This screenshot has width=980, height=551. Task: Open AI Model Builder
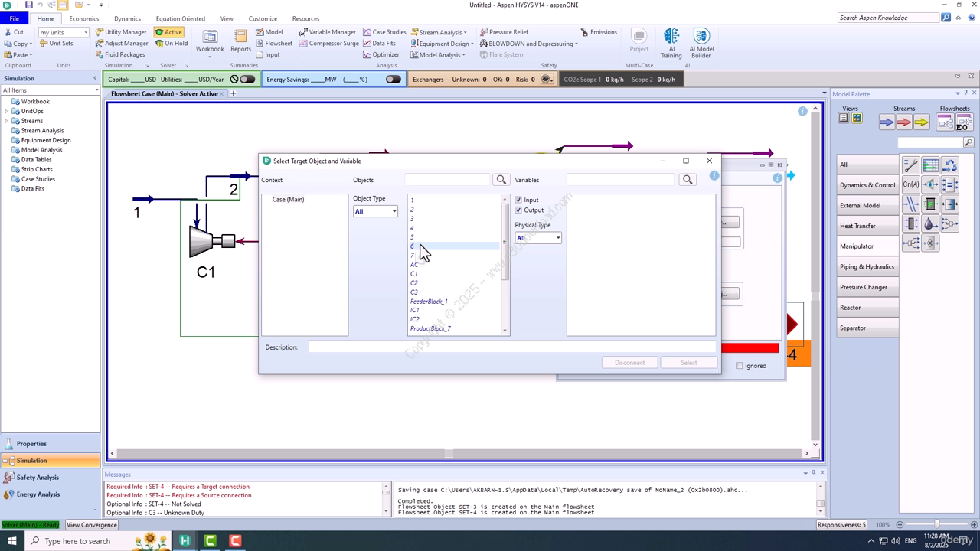coord(701,44)
